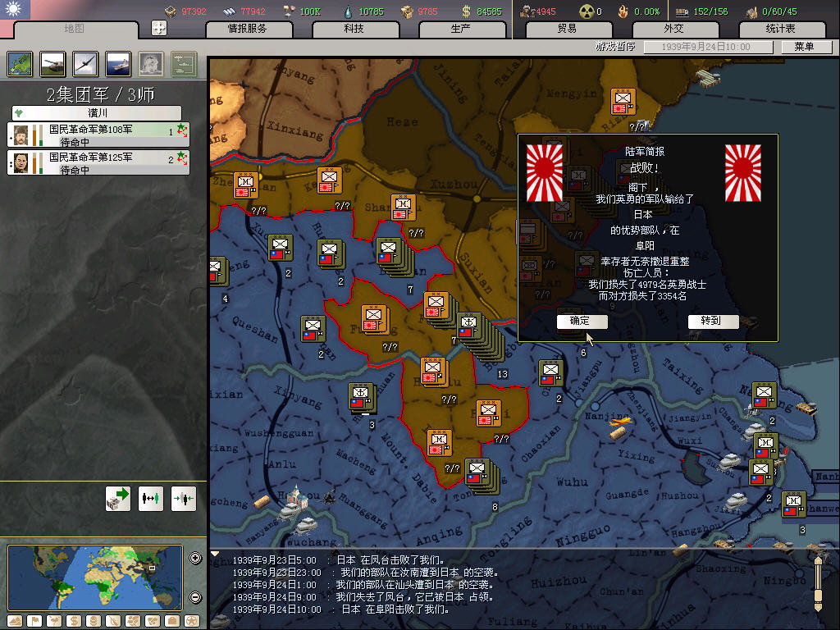Zoom in the minimap with plus button

pos(195,558)
